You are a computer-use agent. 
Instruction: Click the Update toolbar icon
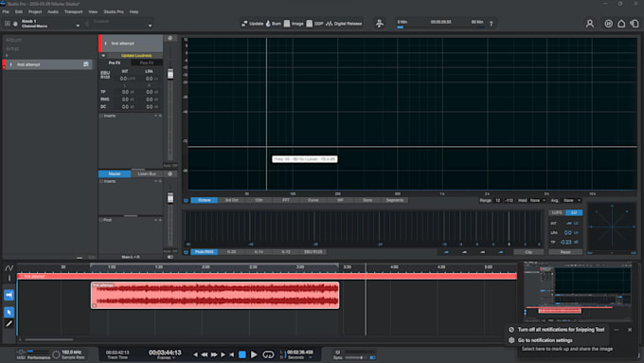tap(244, 24)
